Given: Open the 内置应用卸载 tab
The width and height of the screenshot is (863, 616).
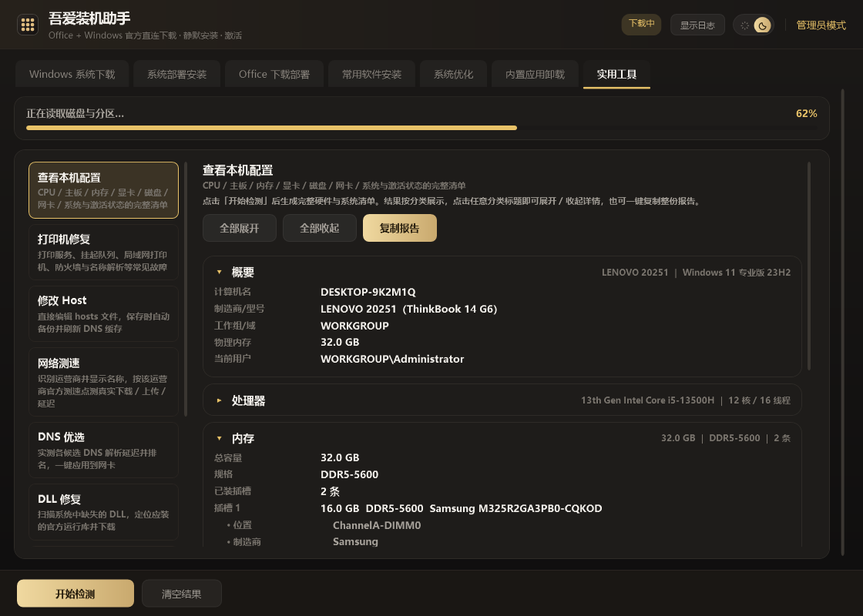Looking at the screenshot, I should pyautogui.click(x=535, y=74).
